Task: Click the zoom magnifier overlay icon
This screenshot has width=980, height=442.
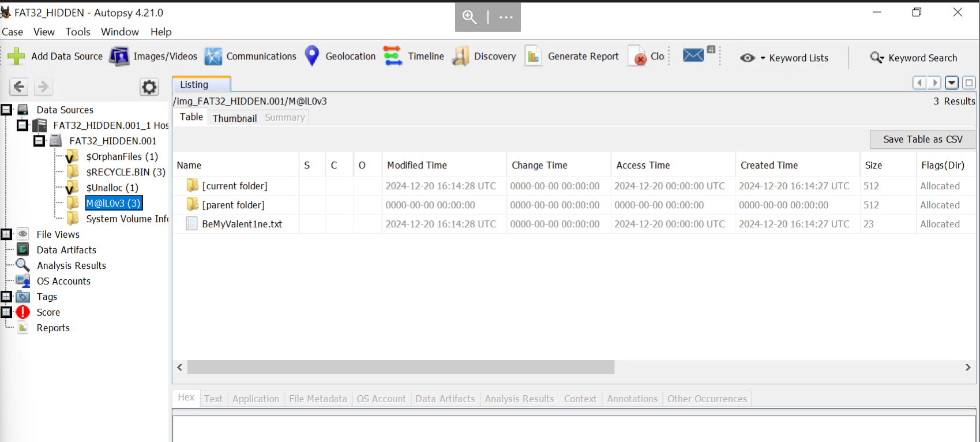Action: pyautogui.click(x=470, y=17)
